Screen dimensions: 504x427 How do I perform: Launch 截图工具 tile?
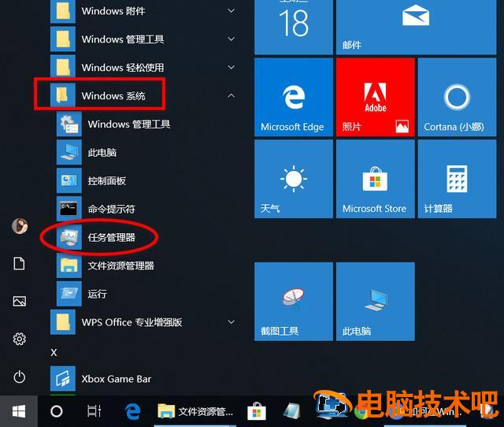click(x=294, y=301)
